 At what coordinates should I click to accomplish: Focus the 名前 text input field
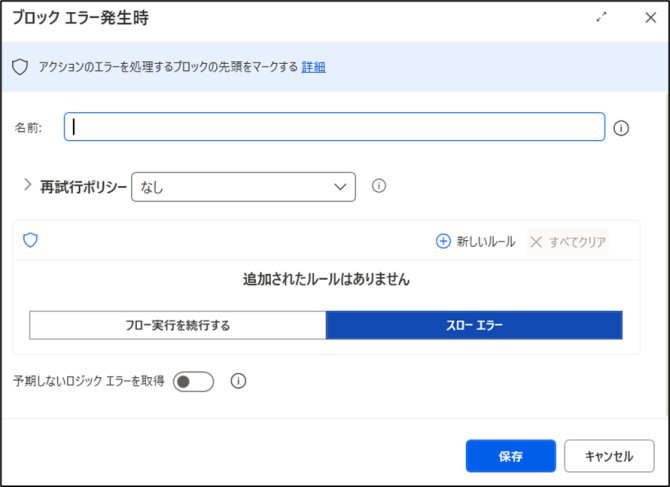[335, 126]
